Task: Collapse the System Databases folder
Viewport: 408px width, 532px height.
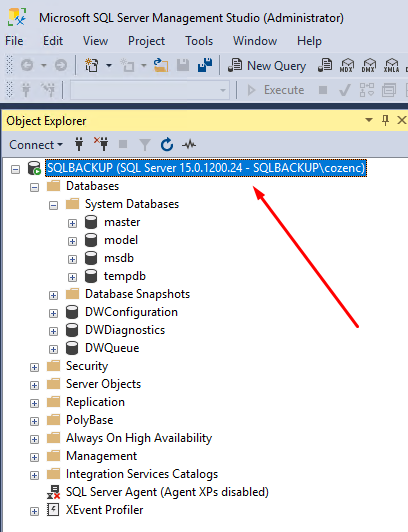Action: click(x=53, y=205)
